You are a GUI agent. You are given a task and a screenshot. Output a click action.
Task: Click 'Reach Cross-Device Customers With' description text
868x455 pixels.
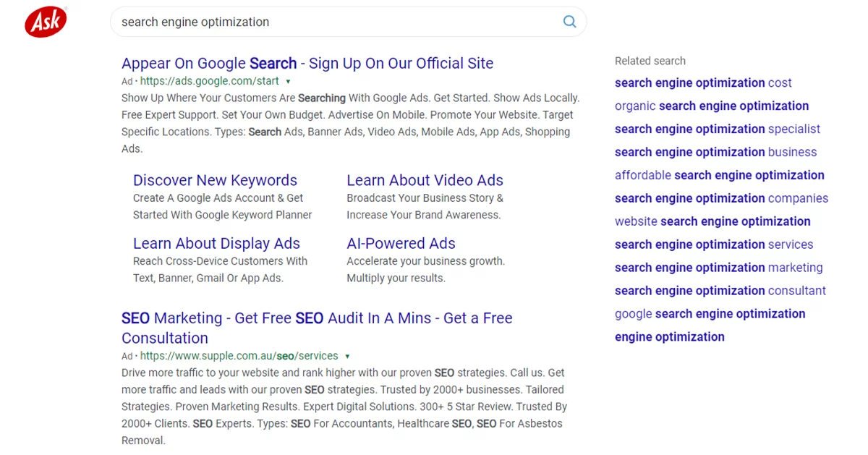click(x=221, y=261)
